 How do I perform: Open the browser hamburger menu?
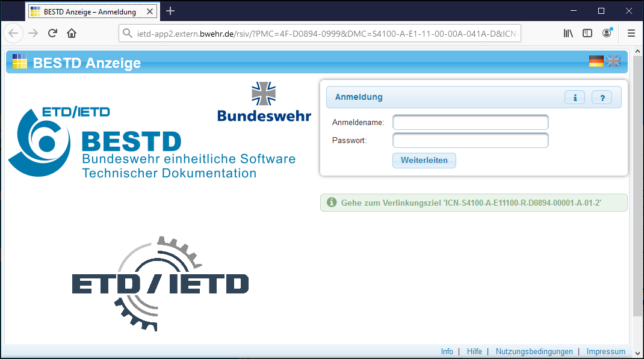631,33
